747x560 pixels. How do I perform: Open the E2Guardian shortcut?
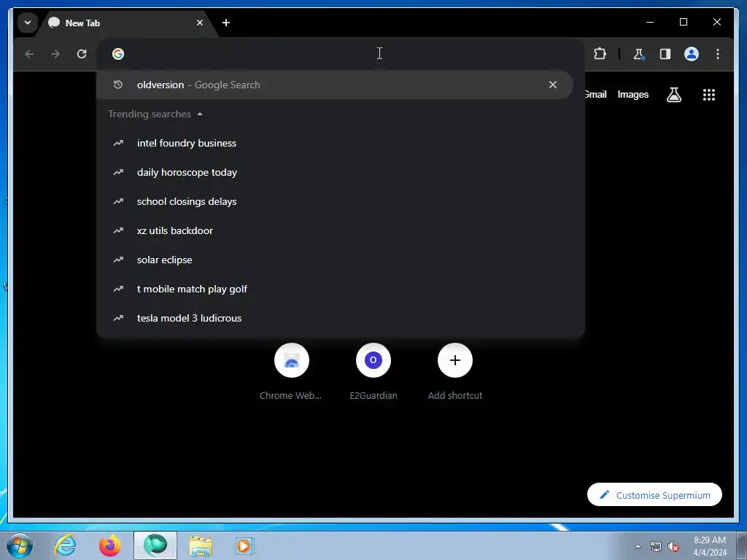[x=373, y=372]
